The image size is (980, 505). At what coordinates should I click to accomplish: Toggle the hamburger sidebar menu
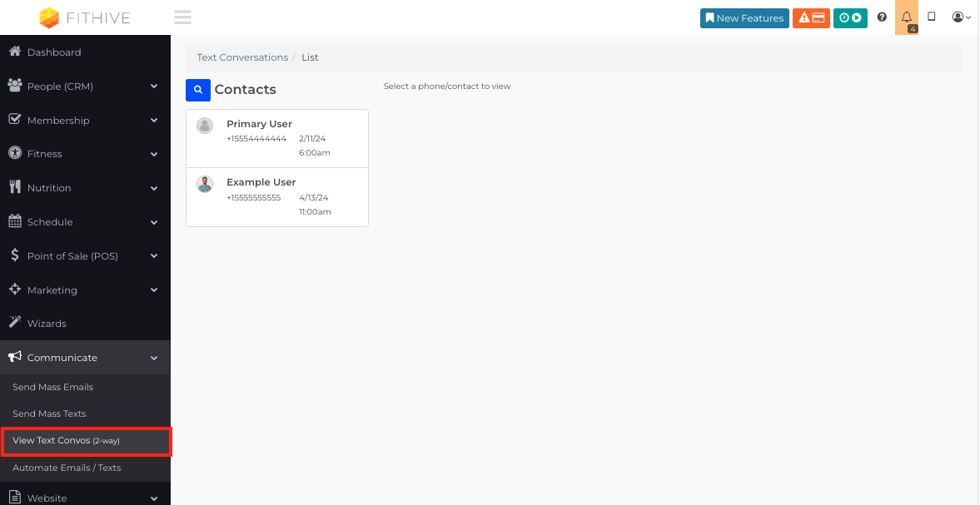[182, 17]
